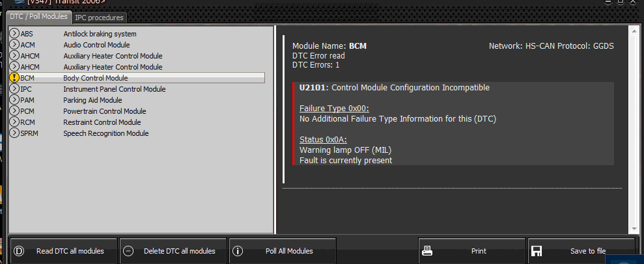
Task: Click the arrow icon beside ABS module
Action: pyautogui.click(x=14, y=34)
